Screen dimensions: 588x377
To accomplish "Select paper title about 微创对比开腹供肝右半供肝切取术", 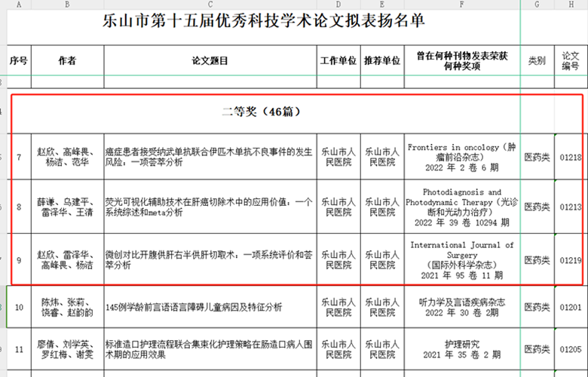I will pyautogui.click(x=210, y=260).
